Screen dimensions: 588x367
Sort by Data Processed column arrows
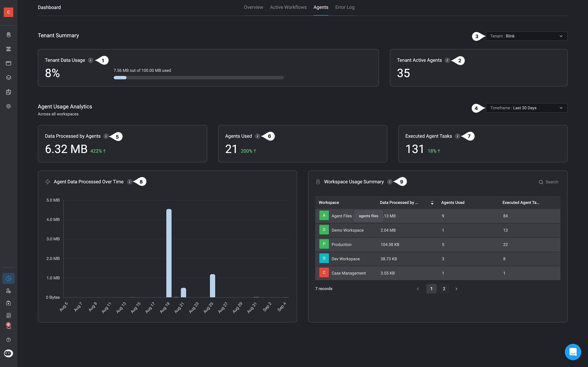(x=432, y=203)
